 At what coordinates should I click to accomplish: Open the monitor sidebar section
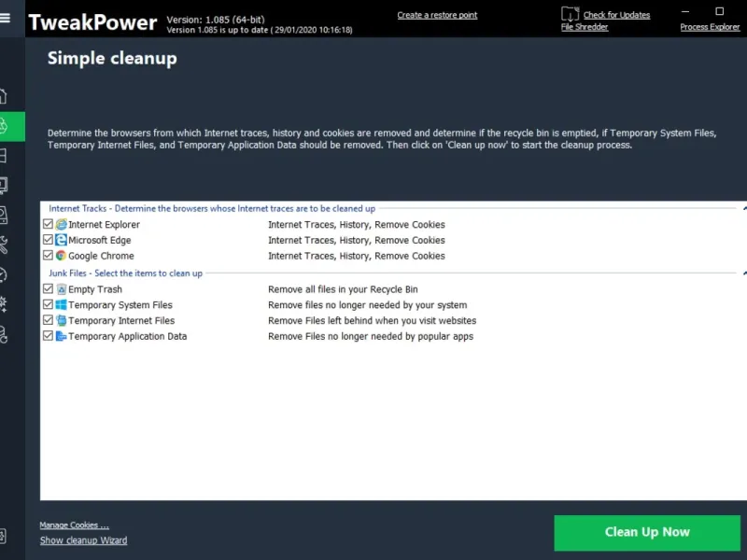coord(4,185)
